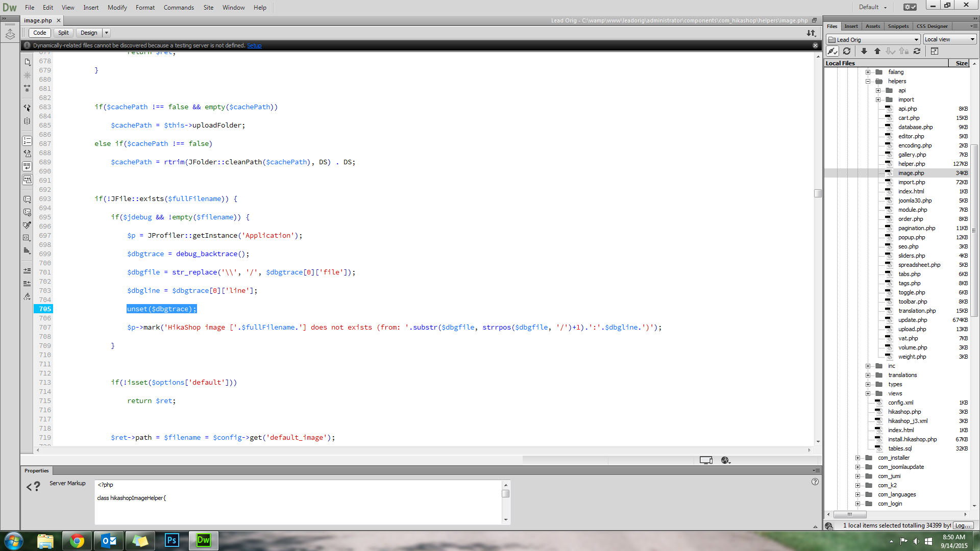Click the Apply Comment icon
Viewport: 980px width, 551px height.
click(x=27, y=199)
